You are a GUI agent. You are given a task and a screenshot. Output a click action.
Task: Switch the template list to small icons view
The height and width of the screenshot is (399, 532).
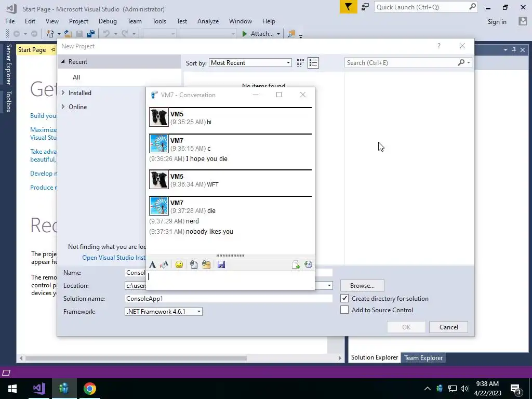pyautogui.click(x=300, y=63)
